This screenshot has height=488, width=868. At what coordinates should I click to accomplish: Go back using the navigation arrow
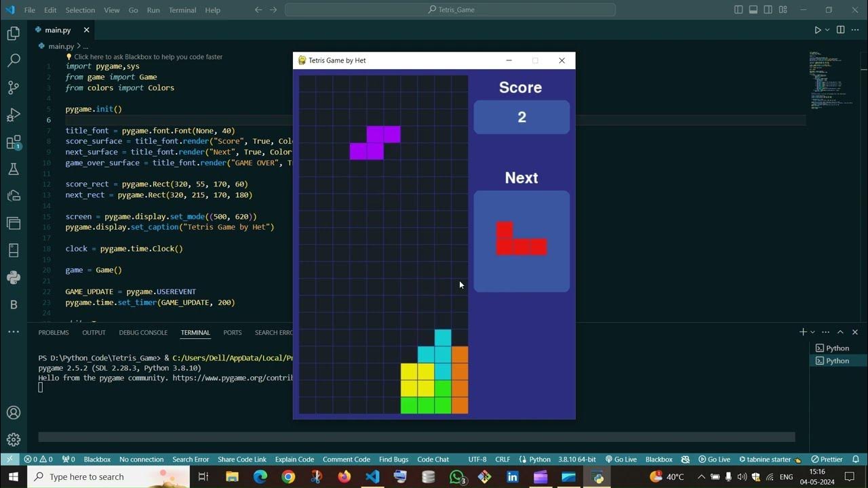[x=258, y=9]
